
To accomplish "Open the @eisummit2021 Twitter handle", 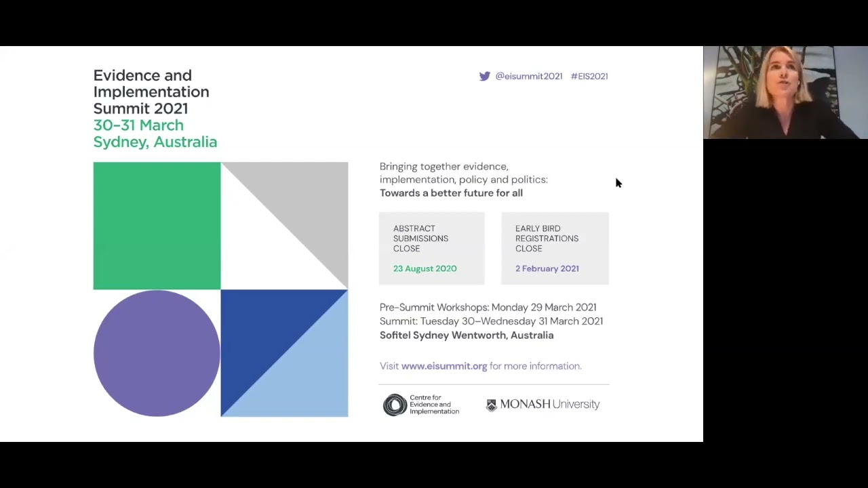I will tap(529, 77).
